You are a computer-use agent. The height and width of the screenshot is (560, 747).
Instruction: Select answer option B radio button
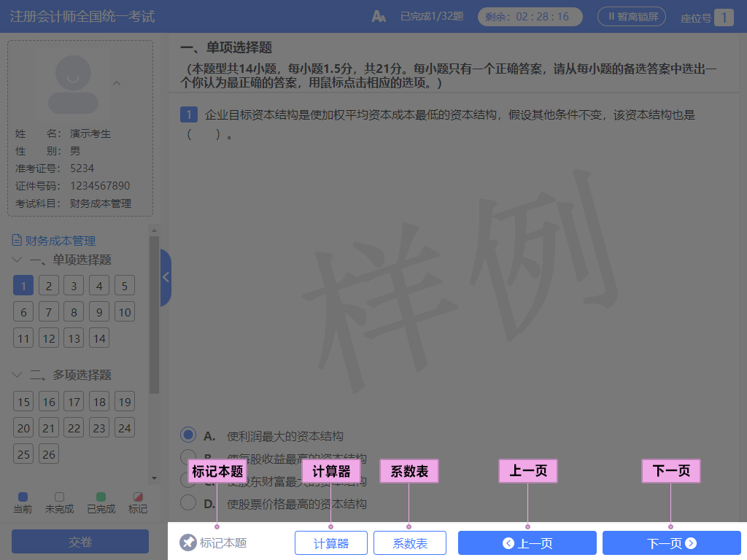[187, 456]
